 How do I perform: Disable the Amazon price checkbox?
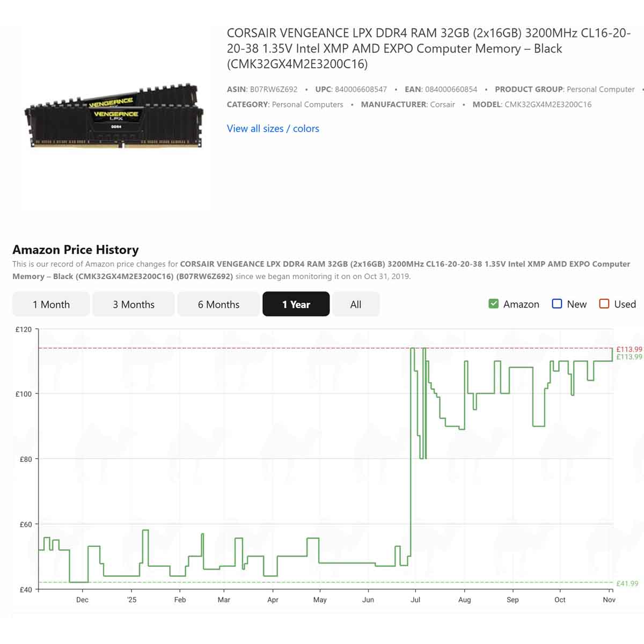[x=493, y=304]
